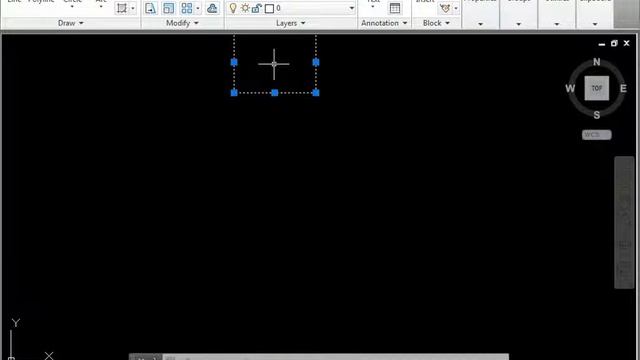Expand the Modify panel
The image size is (640, 360).
pos(182,23)
